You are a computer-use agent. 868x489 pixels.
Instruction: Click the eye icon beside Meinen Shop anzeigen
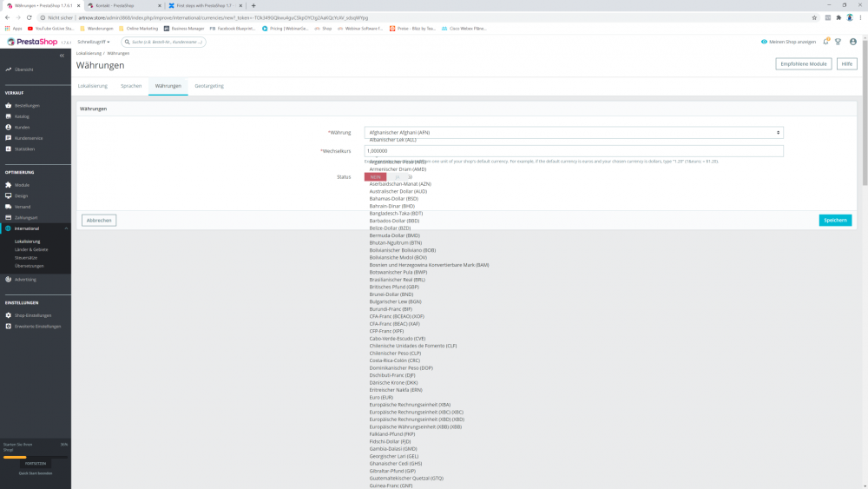coord(764,42)
